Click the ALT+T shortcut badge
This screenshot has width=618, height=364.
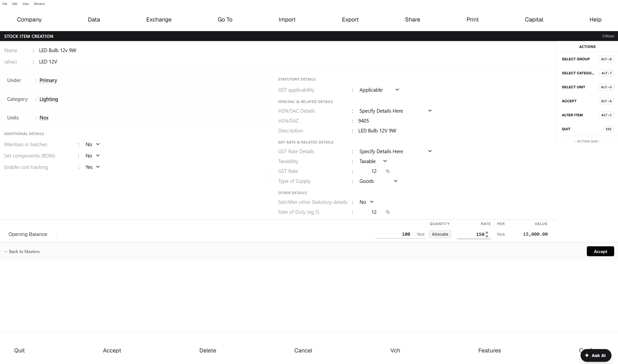606,73
